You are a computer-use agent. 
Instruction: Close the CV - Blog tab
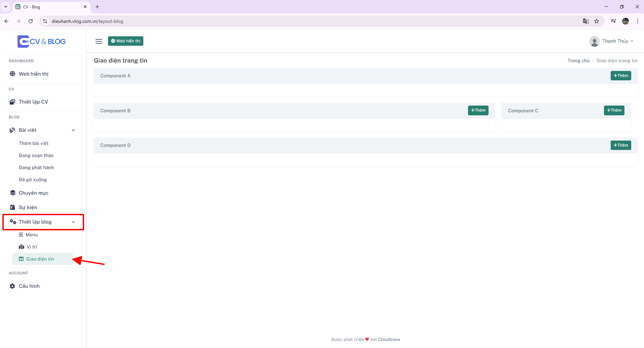[85, 7]
